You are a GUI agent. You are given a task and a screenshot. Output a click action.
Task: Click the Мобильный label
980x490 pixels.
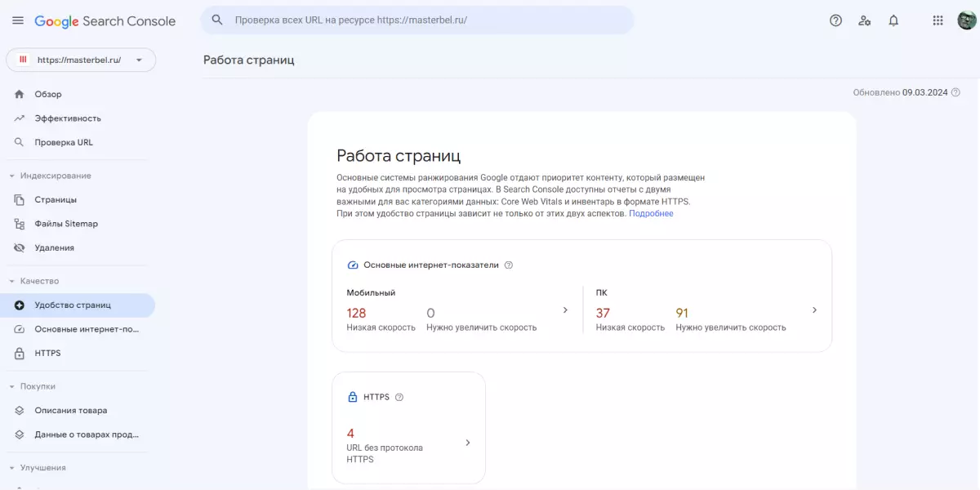[x=371, y=292]
